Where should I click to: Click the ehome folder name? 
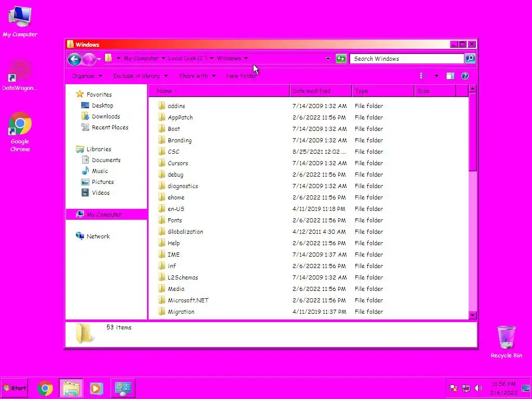pos(176,197)
